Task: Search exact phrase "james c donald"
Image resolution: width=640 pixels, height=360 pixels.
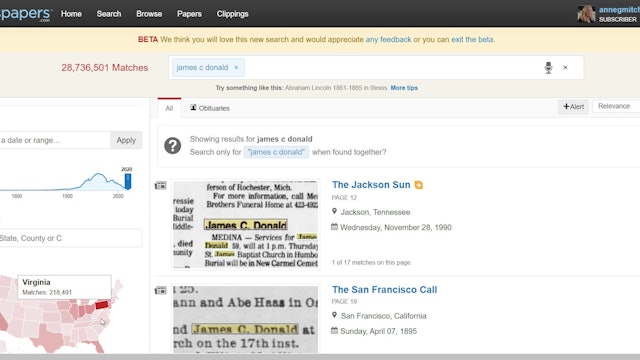Action: click(x=276, y=152)
